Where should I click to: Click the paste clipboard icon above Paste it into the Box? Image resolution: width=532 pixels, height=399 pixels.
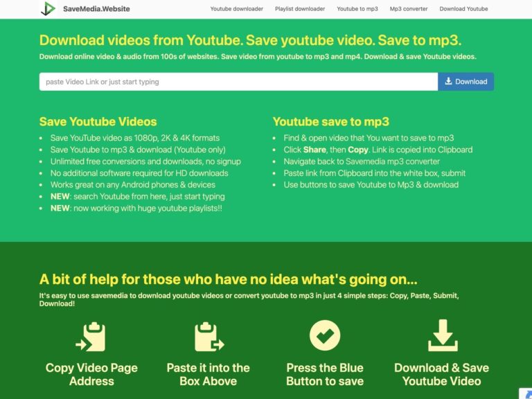[x=209, y=337]
